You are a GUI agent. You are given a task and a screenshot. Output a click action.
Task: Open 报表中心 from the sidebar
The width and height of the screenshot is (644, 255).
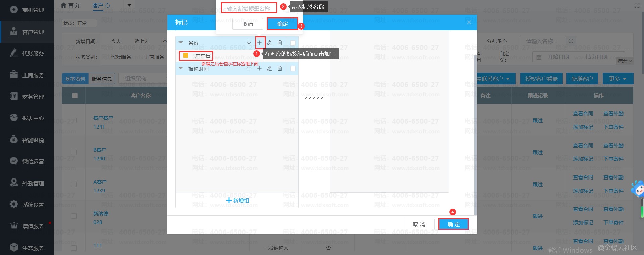27,118
